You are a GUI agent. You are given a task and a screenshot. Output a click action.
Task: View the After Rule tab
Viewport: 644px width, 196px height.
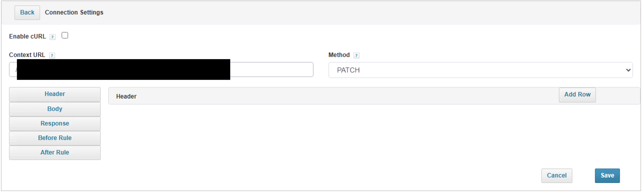click(55, 152)
